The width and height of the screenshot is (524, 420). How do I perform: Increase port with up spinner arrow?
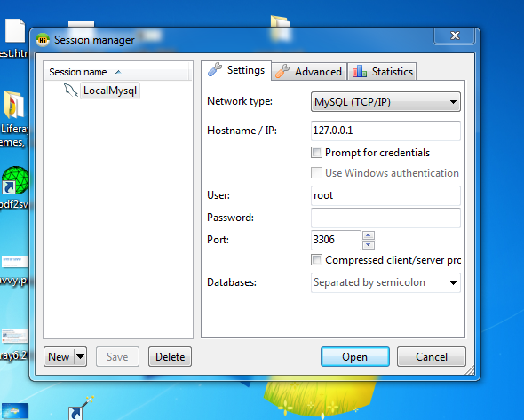tap(369, 235)
